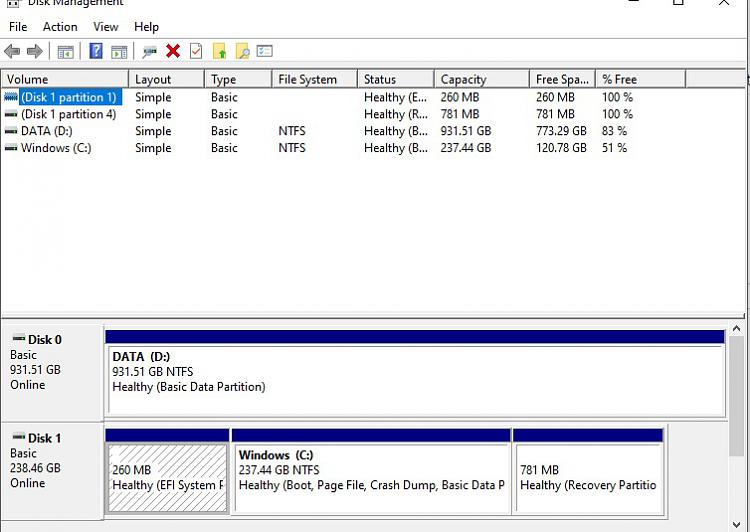The width and height of the screenshot is (750, 532).
Task: Click the 120.78 GB free space cell
Action: [561, 148]
